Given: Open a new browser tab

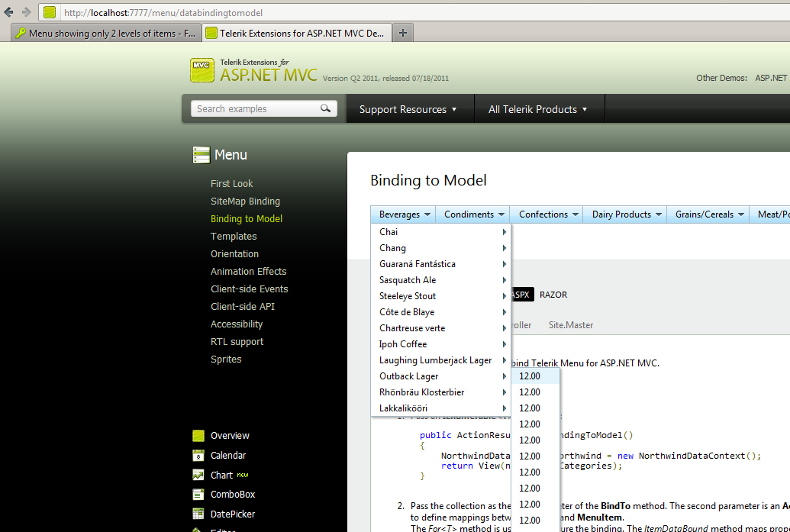Looking at the screenshot, I should coord(402,33).
